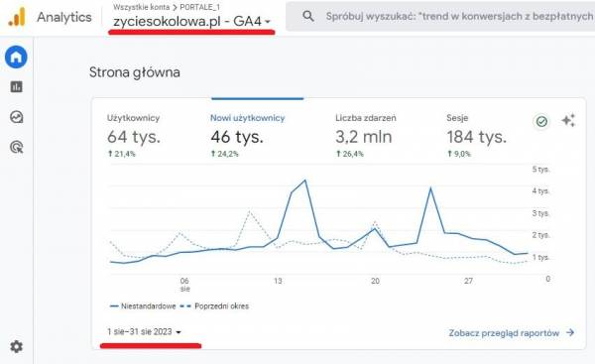Click the PORTALE_1 breadcrumb
This screenshot has width=595, height=364.
199,7
